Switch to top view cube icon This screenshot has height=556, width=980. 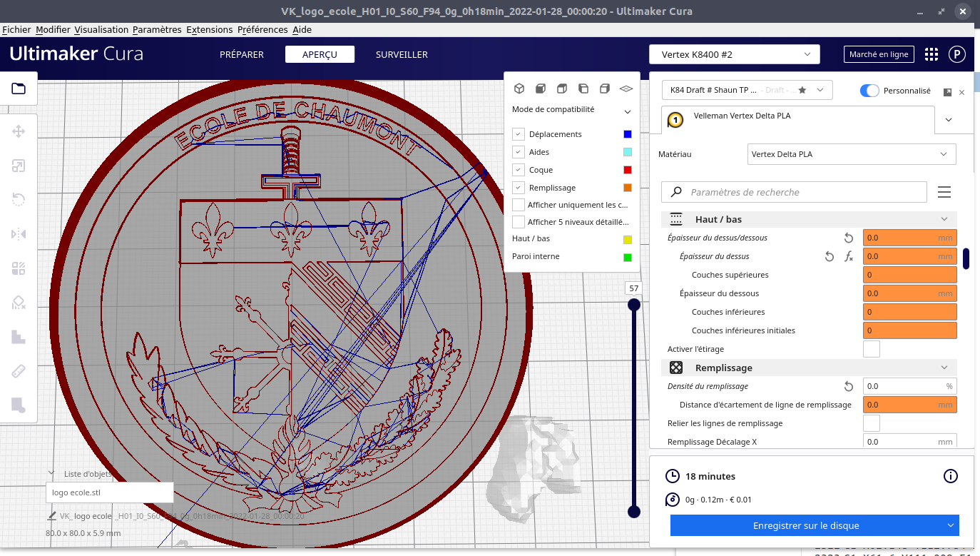[562, 89]
